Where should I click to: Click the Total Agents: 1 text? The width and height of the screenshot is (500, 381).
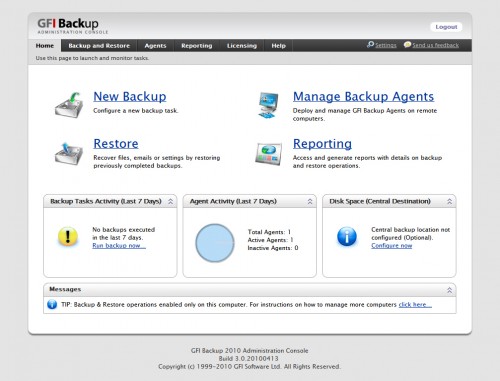pyautogui.click(x=269, y=232)
